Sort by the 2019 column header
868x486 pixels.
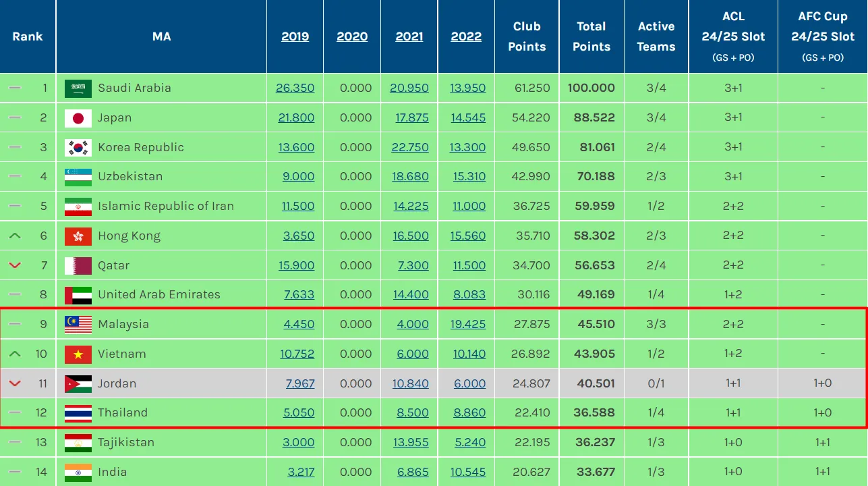tap(295, 36)
